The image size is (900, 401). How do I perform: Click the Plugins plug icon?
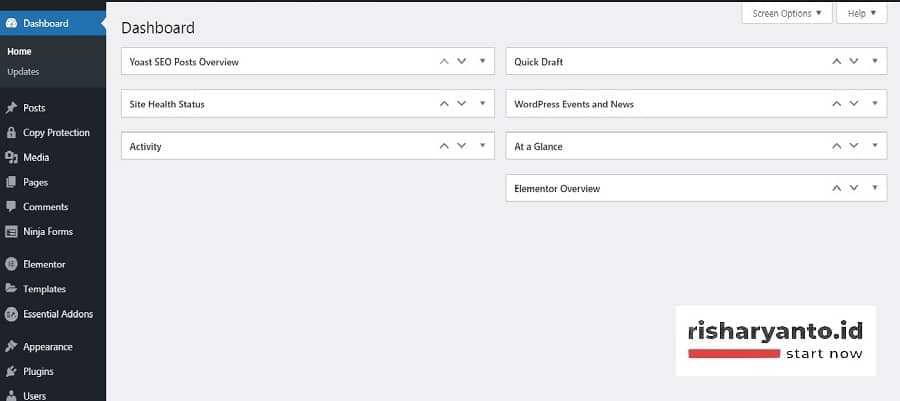tap(11, 371)
